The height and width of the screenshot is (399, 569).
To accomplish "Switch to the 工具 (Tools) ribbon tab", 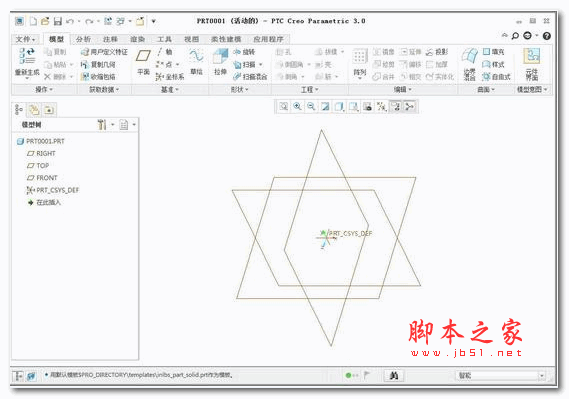I will pos(164,39).
